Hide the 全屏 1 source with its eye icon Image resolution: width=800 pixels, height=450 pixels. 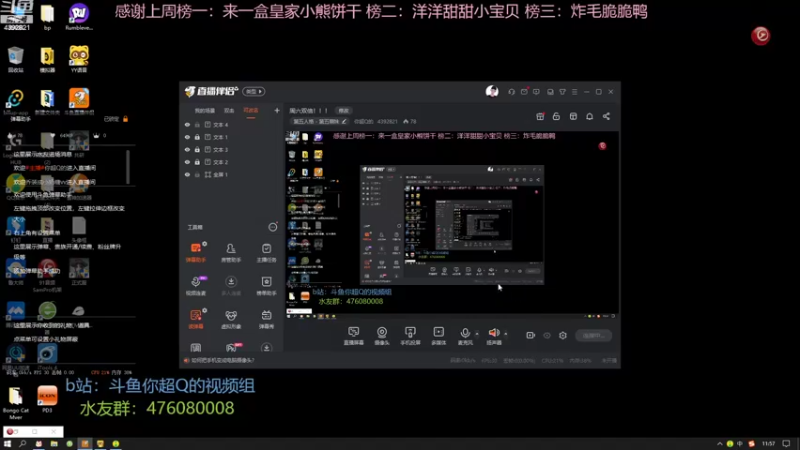187,174
